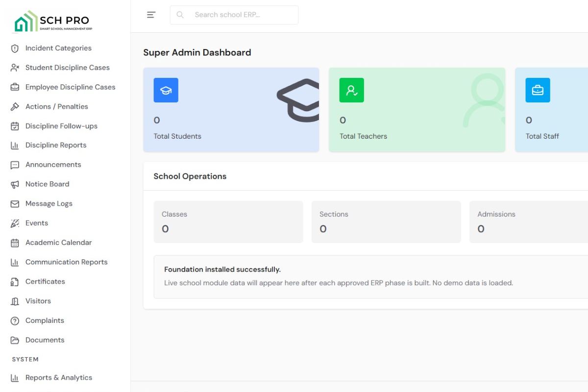Toggle the sidebar with the hamburger icon
This screenshot has width=588, height=392.
(151, 15)
